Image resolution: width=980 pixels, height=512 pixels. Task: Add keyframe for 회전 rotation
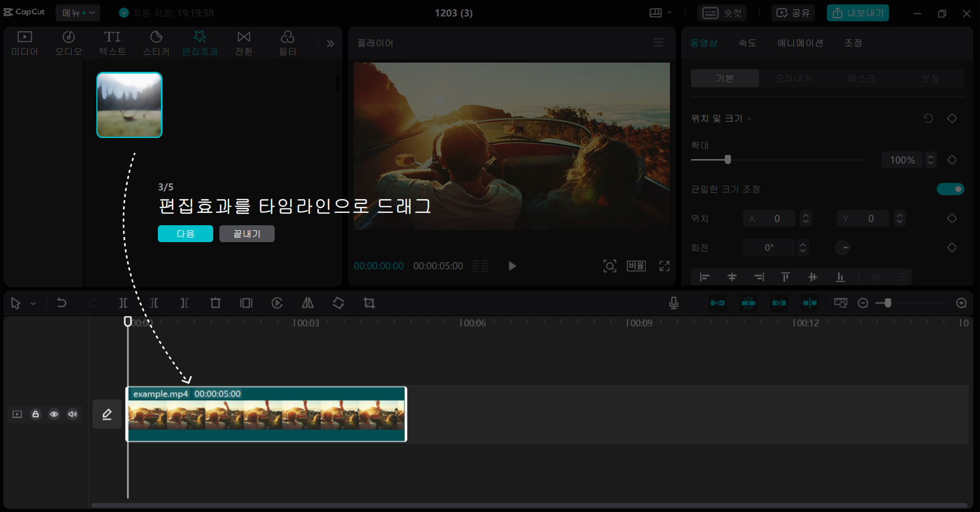pos(952,248)
